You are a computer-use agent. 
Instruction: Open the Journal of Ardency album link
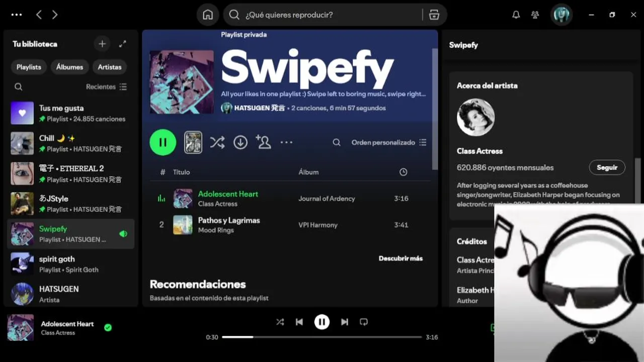[327, 199]
